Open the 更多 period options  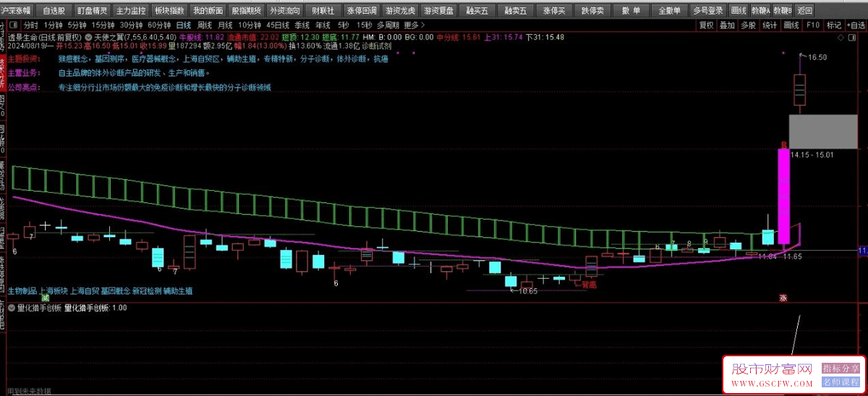414,25
